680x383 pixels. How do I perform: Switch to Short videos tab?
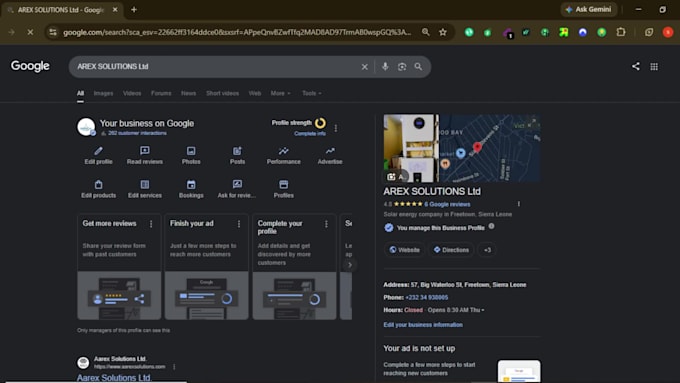(x=222, y=93)
